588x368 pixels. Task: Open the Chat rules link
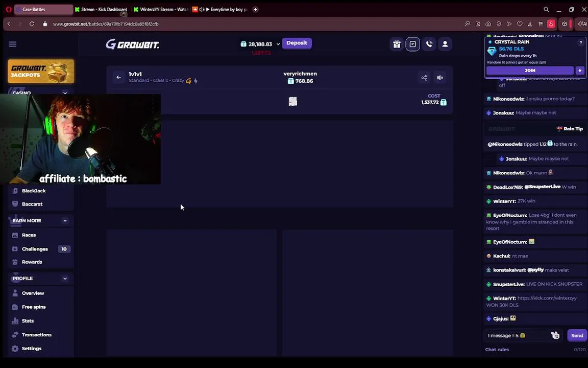click(497, 350)
